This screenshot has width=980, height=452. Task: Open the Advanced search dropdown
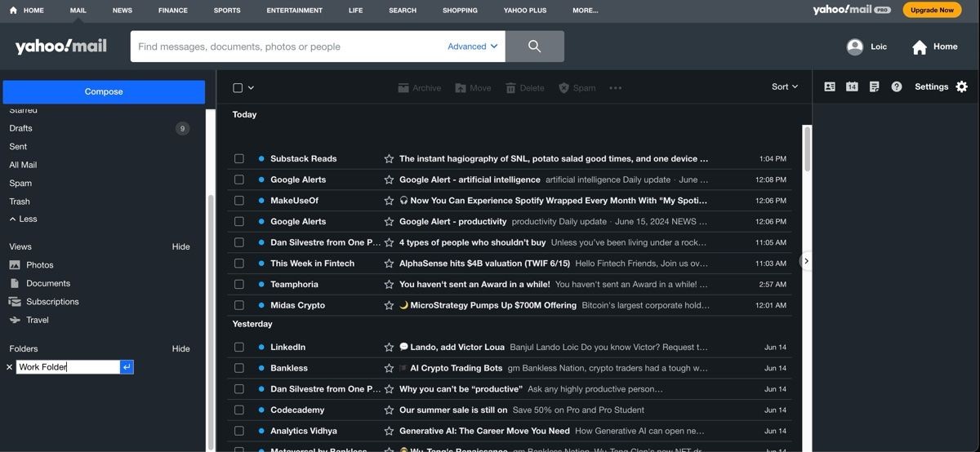click(x=473, y=47)
